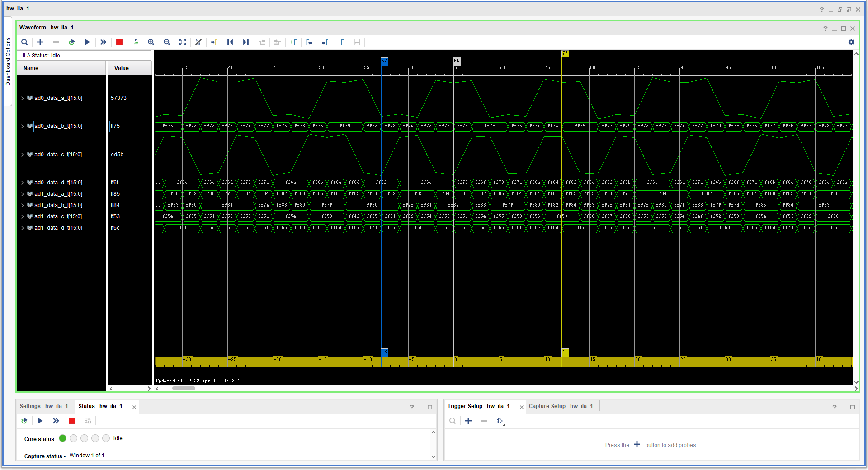Click the swap cursors icon
The width and height of the screenshot is (868, 470).
[x=357, y=42]
